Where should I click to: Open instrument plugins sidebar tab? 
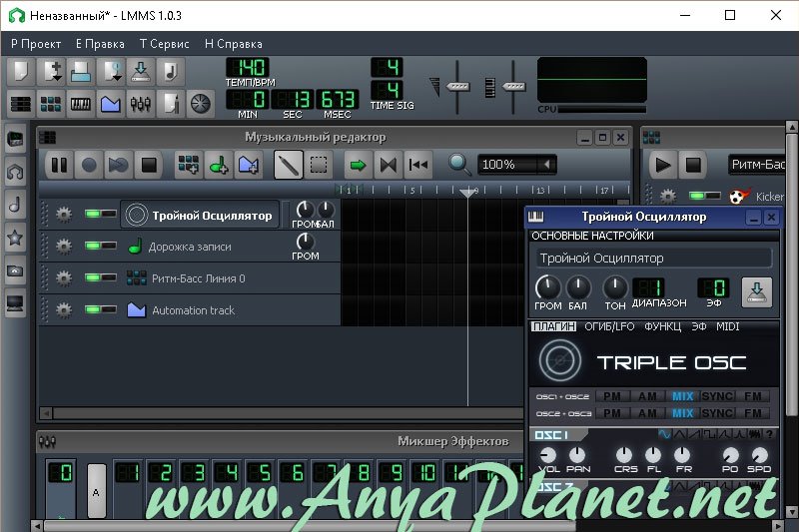15,139
